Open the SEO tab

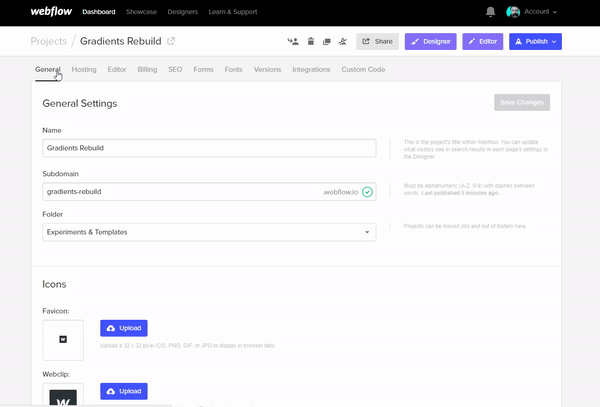[175, 69]
